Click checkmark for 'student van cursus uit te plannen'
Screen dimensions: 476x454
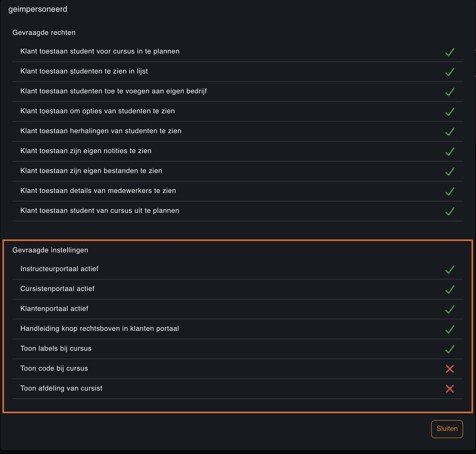pyautogui.click(x=450, y=211)
